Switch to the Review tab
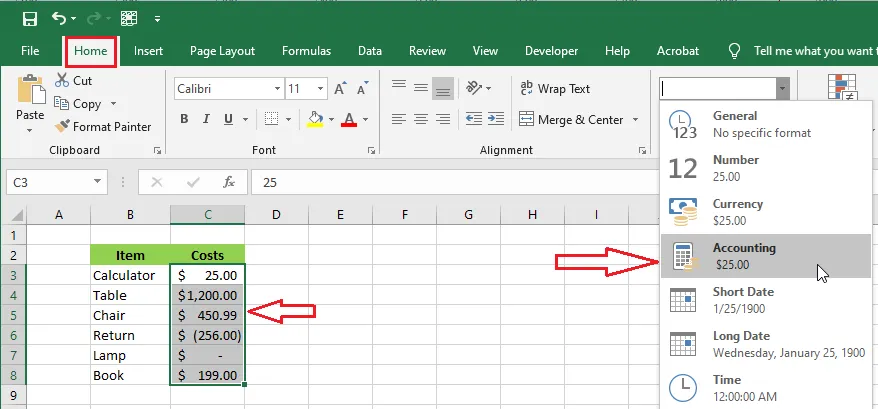The image size is (878, 409). [x=427, y=51]
